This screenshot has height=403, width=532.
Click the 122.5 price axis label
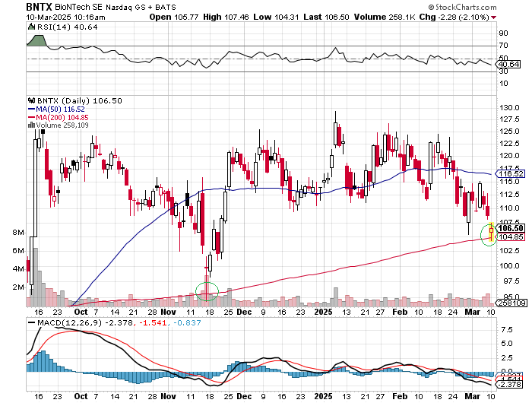point(509,144)
